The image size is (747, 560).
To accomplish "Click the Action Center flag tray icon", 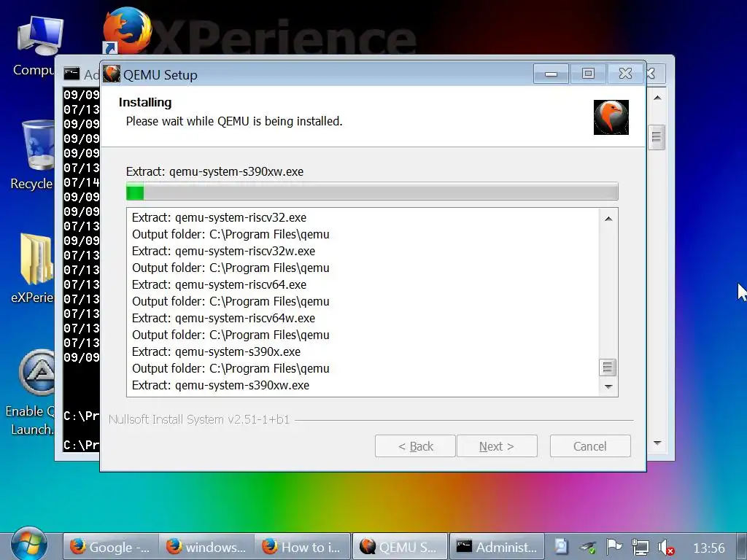I will (614, 547).
